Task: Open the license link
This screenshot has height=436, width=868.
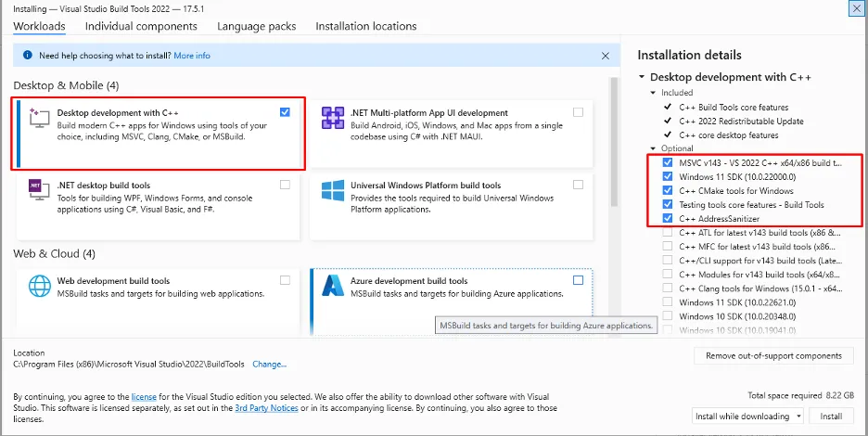Action: 144,397
